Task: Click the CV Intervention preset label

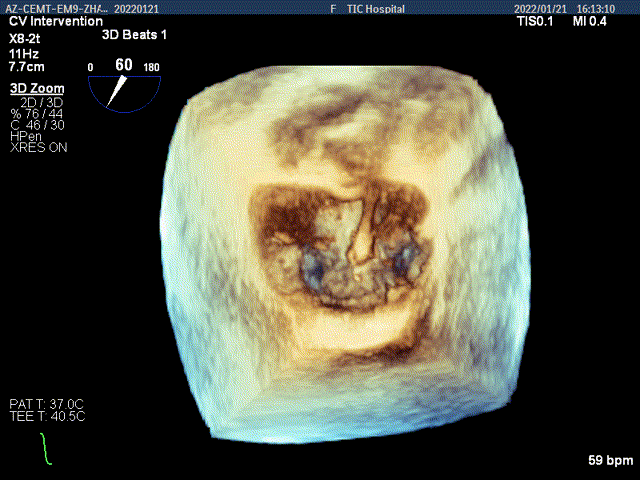Action: click(56, 21)
